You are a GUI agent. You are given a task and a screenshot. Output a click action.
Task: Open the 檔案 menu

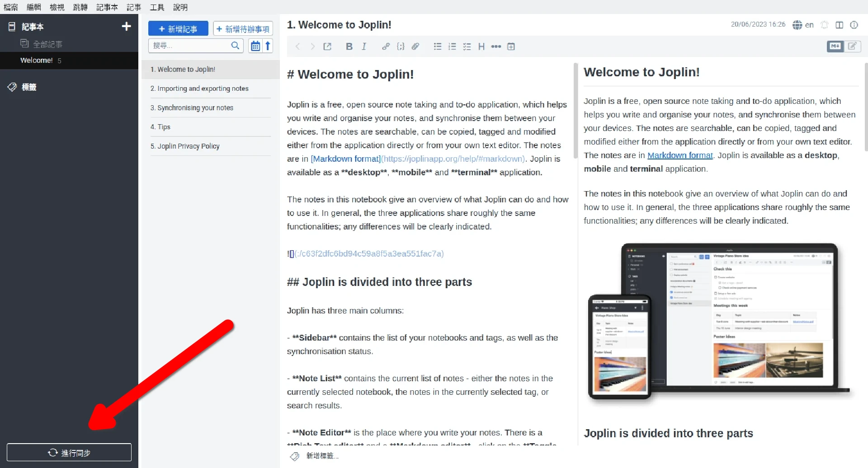click(11, 7)
